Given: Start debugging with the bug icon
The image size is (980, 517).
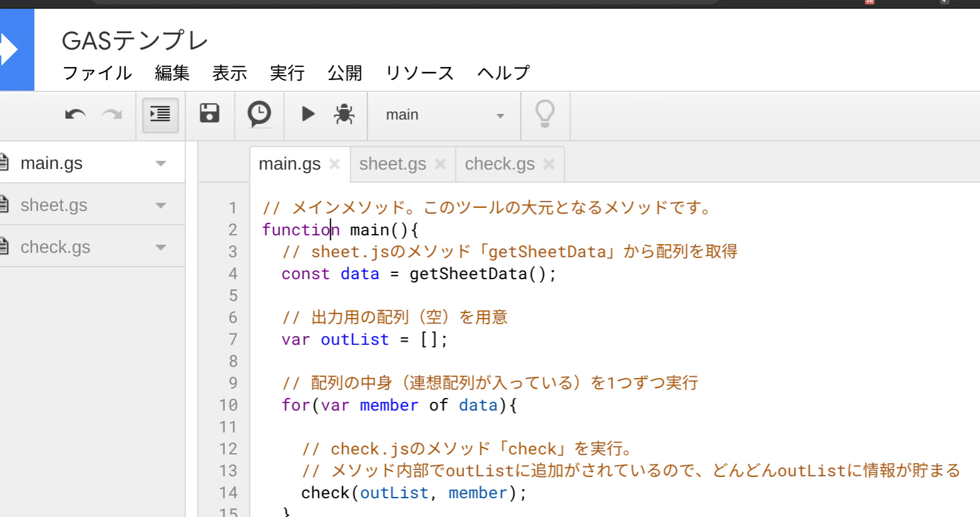Looking at the screenshot, I should tap(344, 114).
